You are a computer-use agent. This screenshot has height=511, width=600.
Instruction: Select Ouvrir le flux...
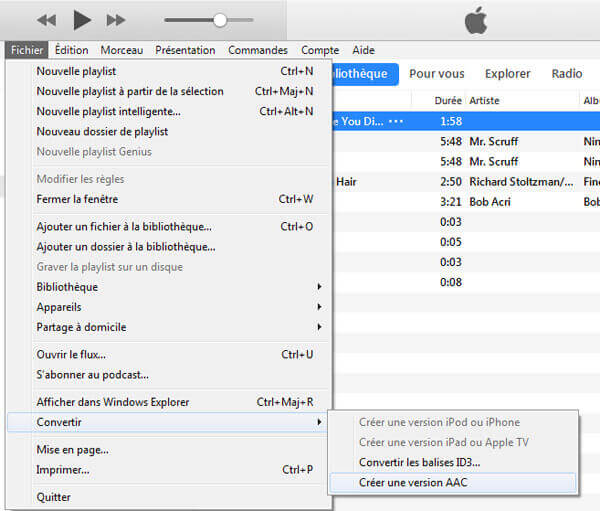(x=168, y=354)
